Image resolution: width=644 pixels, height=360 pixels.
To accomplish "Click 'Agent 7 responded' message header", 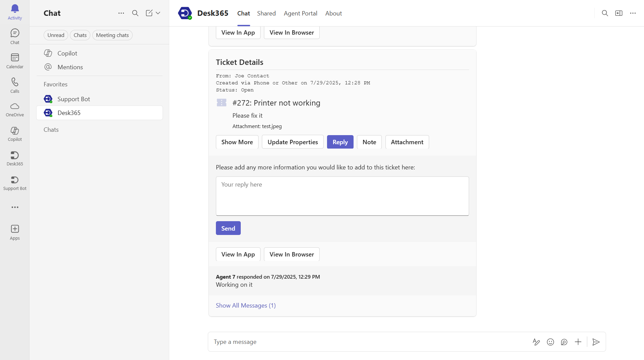I will pos(268,277).
